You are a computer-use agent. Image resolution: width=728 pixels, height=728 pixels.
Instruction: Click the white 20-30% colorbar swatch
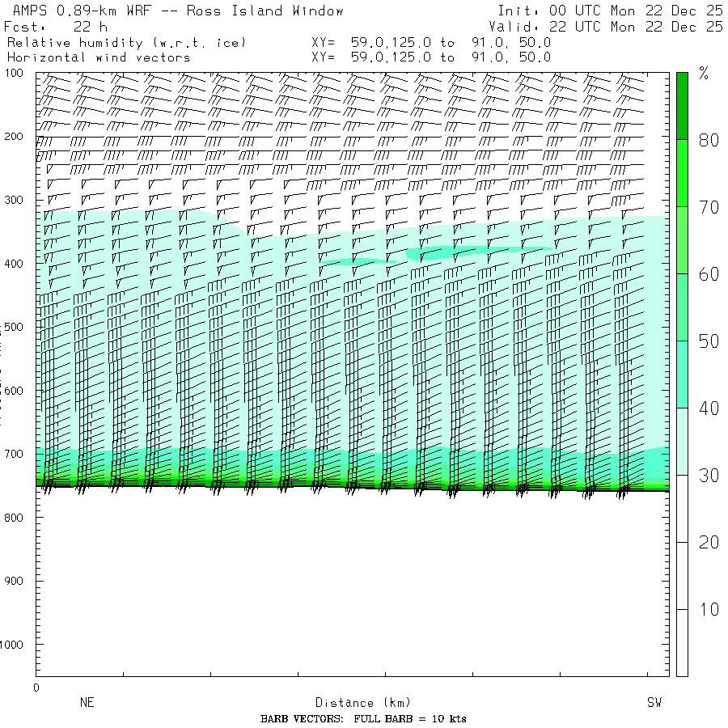point(682,509)
